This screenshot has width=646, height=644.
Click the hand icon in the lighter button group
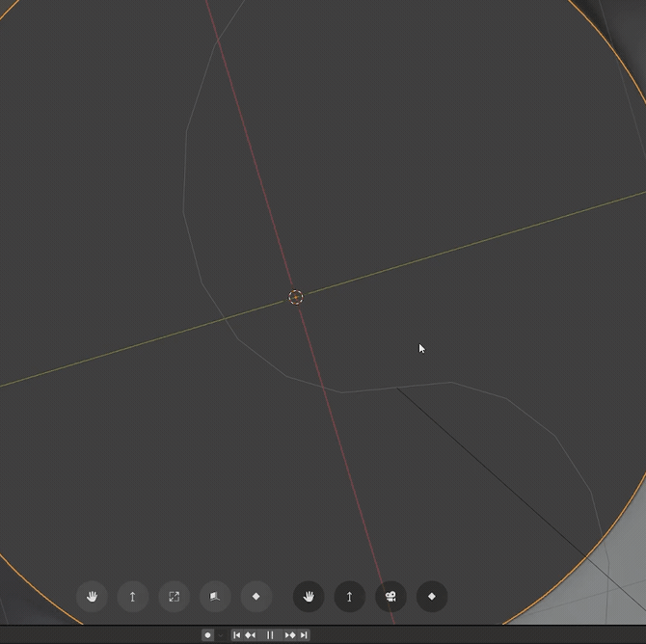92,597
